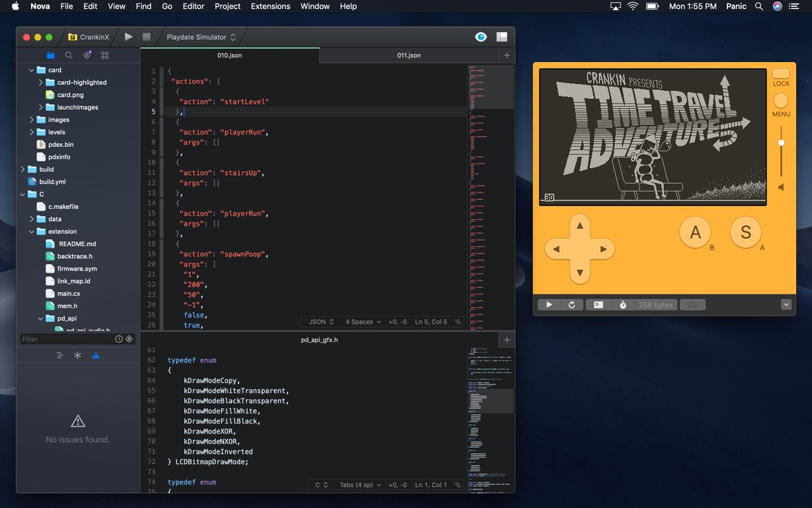Collapse the pd_api folder

pyautogui.click(x=41, y=318)
